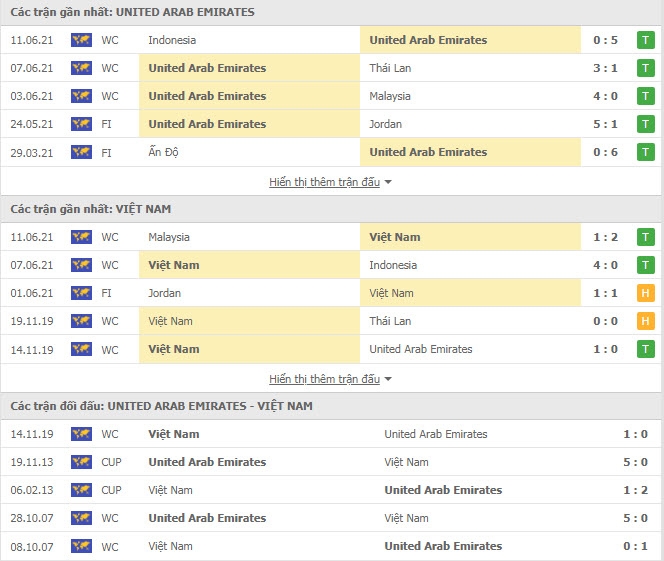The image size is (664, 561).
Task: Click the flag icon for 19.11.13 CUP match
Action: (81, 462)
